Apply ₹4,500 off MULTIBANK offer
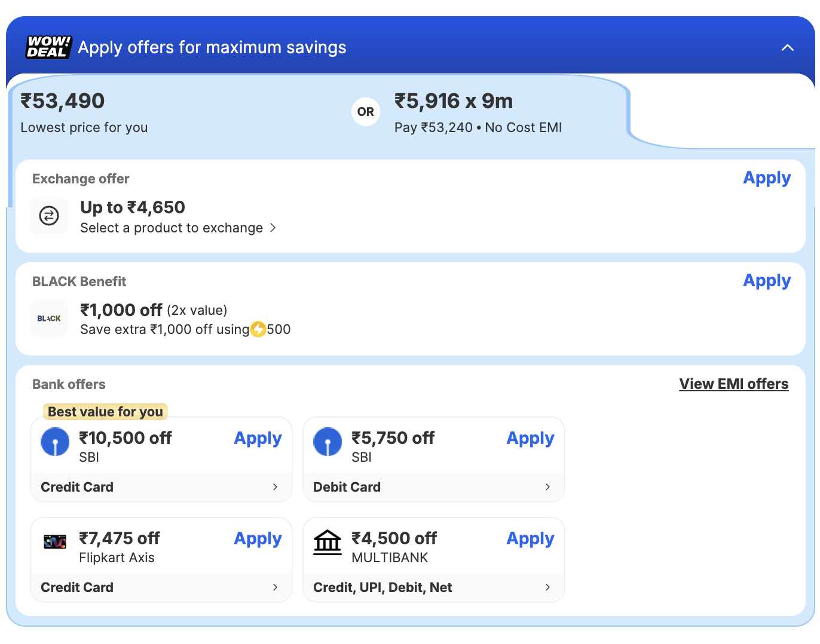 (530, 539)
